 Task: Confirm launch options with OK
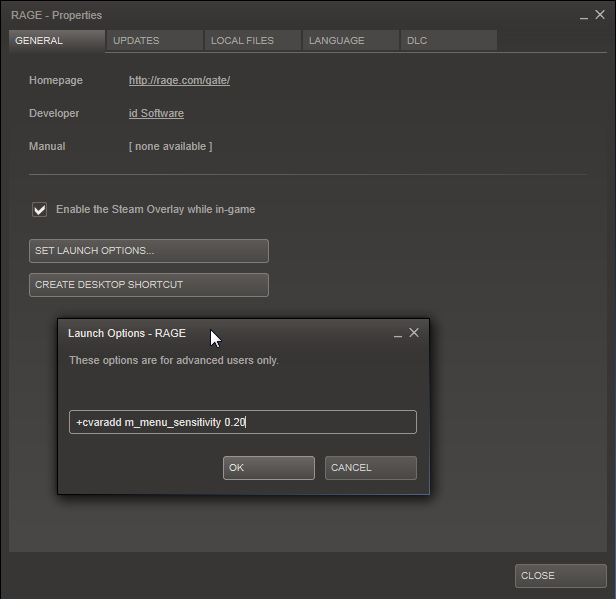click(269, 468)
